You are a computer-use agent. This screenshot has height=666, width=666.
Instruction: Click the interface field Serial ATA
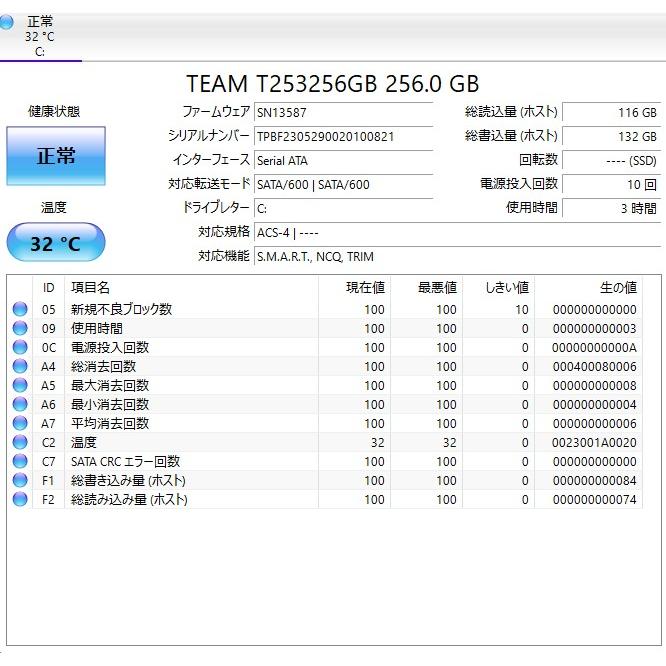343,161
